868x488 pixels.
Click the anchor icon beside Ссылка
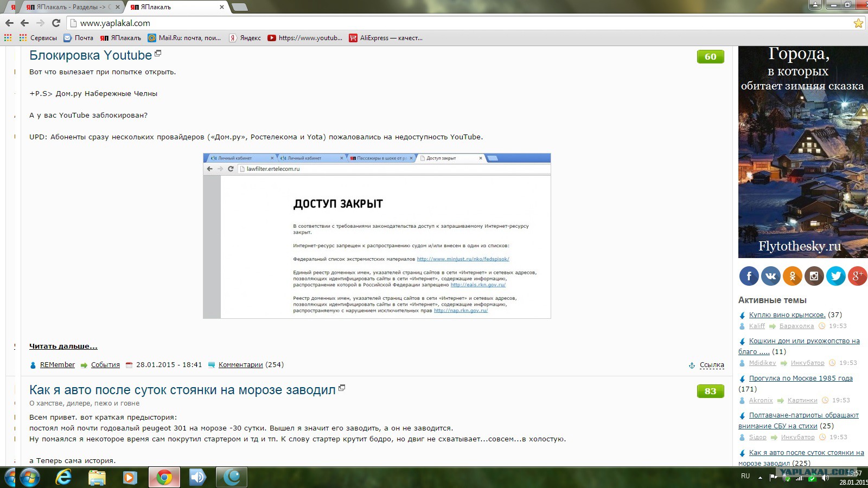tap(692, 365)
